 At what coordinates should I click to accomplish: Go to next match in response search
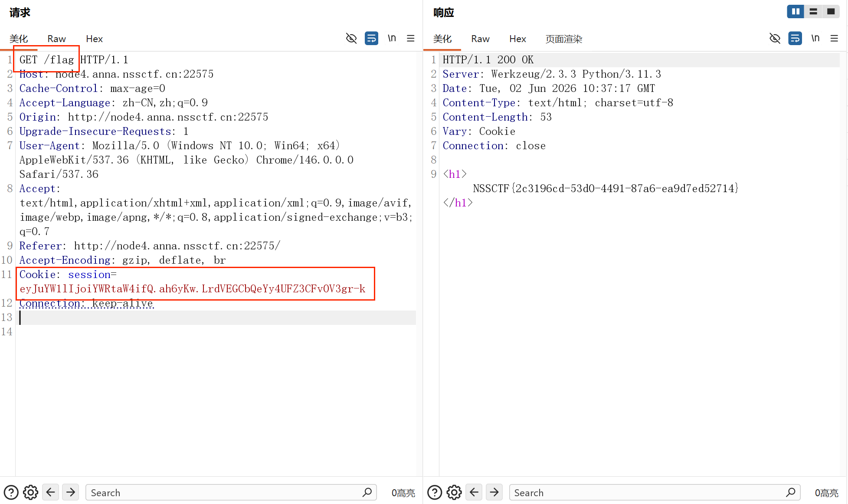tap(494, 492)
